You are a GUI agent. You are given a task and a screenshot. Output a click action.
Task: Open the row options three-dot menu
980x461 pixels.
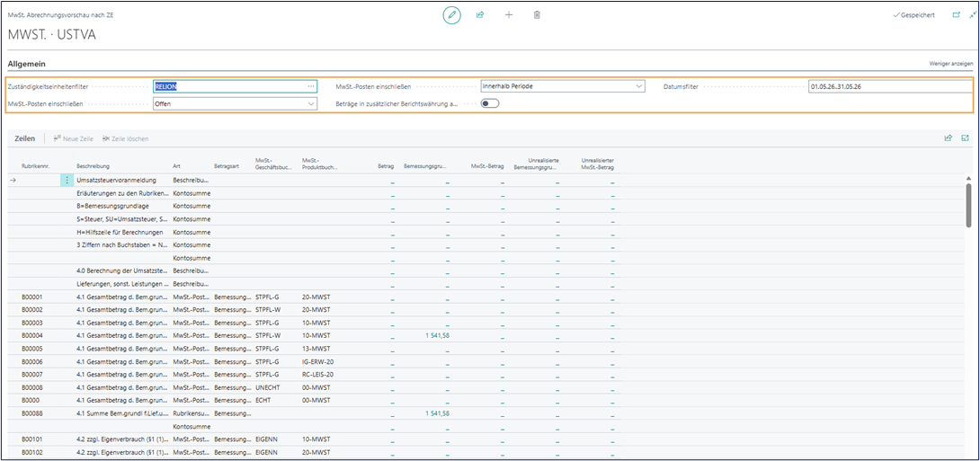[x=67, y=180]
